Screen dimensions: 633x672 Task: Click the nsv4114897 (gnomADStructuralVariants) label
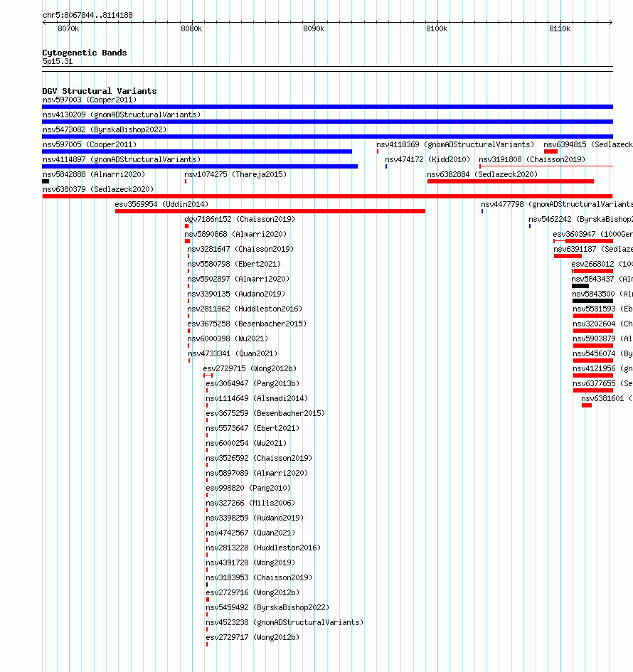[122, 160]
